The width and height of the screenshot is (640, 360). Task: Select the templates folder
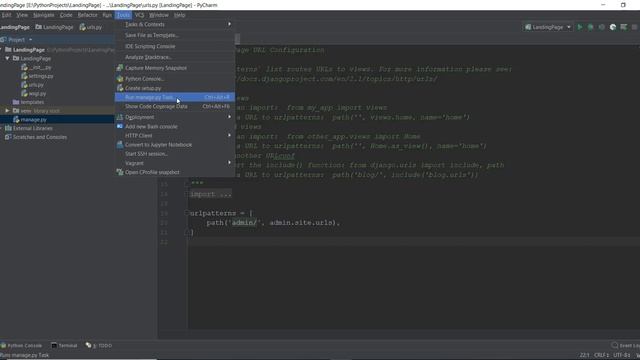tap(28, 102)
